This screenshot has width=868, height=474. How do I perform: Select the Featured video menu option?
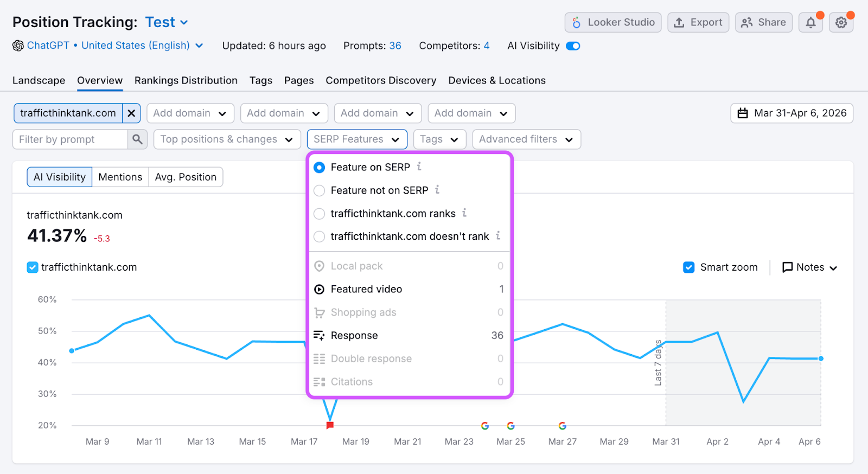pos(366,289)
